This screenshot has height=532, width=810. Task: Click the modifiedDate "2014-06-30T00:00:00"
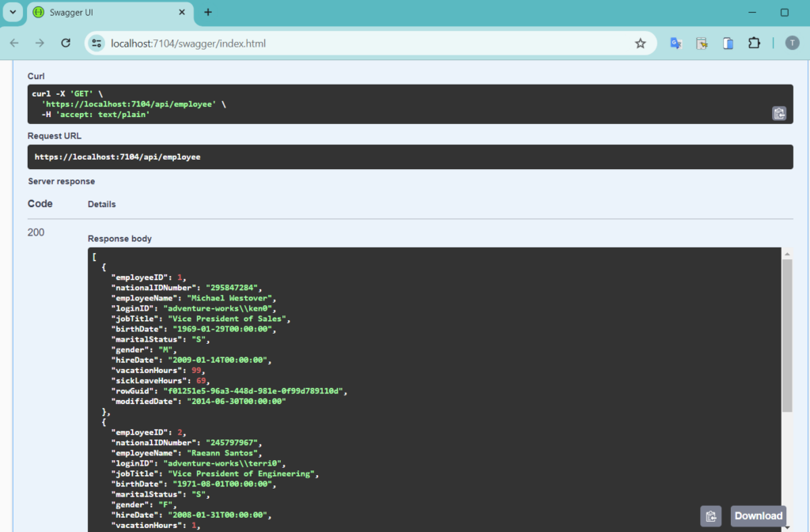point(236,402)
